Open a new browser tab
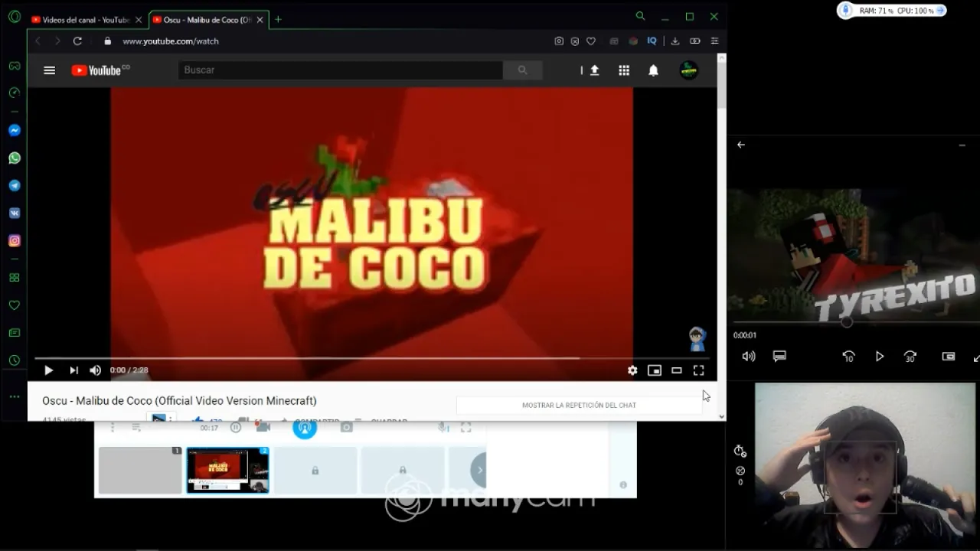This screenshot has width=980, height=551. click(278, 20)
